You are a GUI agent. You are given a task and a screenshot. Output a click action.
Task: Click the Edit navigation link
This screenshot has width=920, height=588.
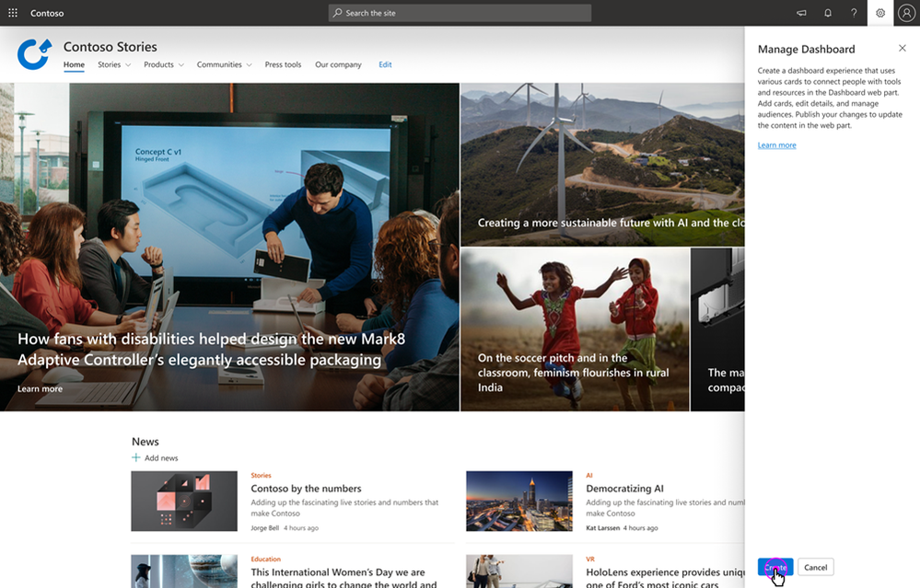385,64
